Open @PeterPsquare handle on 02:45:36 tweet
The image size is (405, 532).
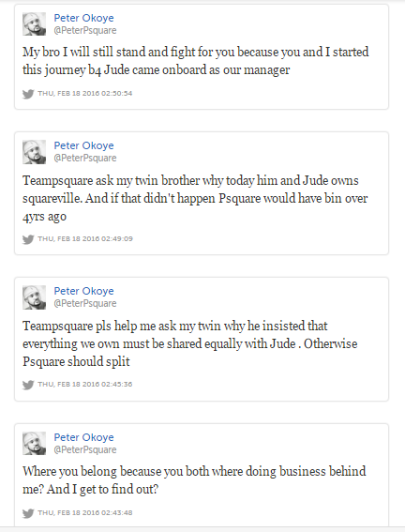point(85,303)
